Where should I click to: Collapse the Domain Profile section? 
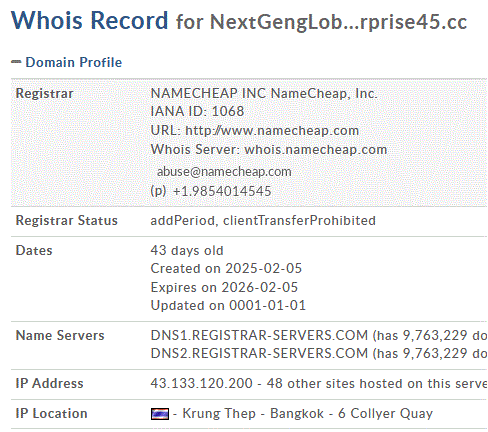[x=67, y=62]
